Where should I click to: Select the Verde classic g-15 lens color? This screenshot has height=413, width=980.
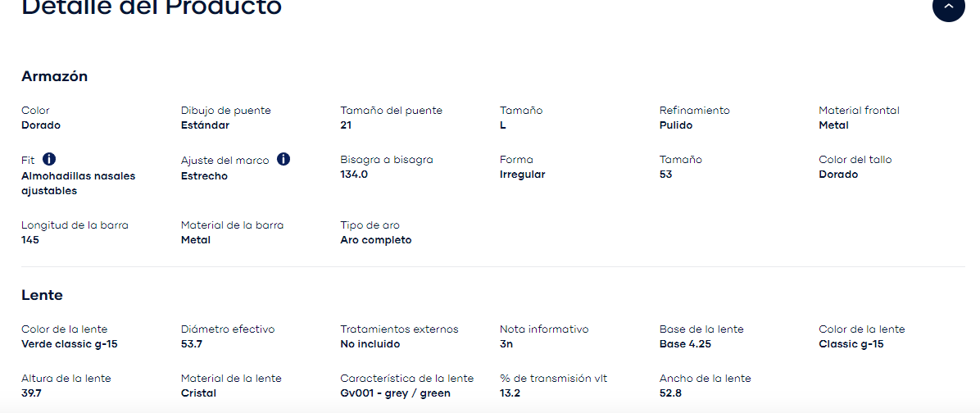coord(69,344)
